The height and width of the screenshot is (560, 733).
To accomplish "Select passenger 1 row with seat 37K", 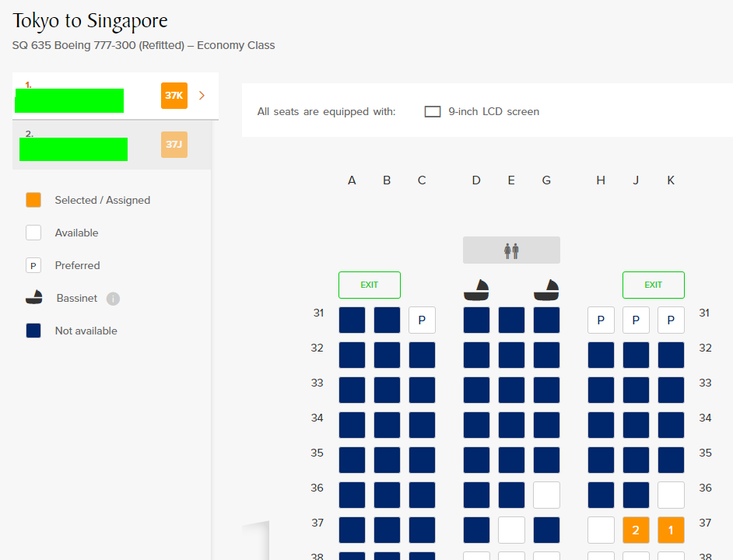I will pos(115,96).
